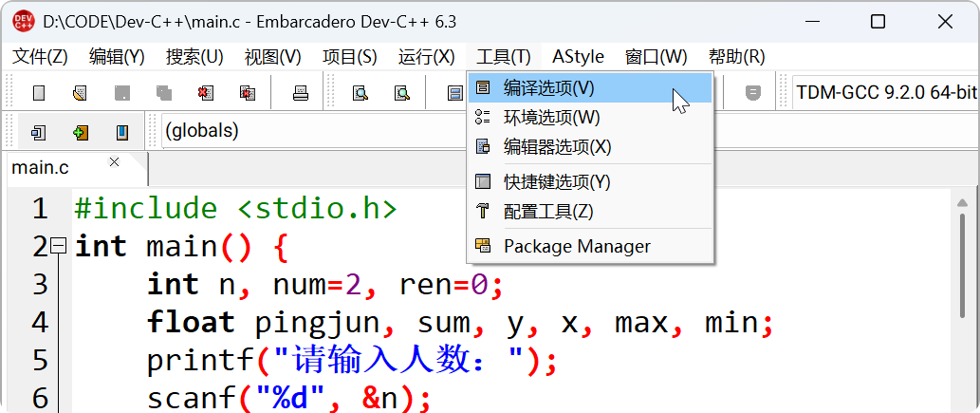Image resolution: width=980 pixels, height=413 pixels.
Task: Close the main.c tab
Action: point(114,162)
